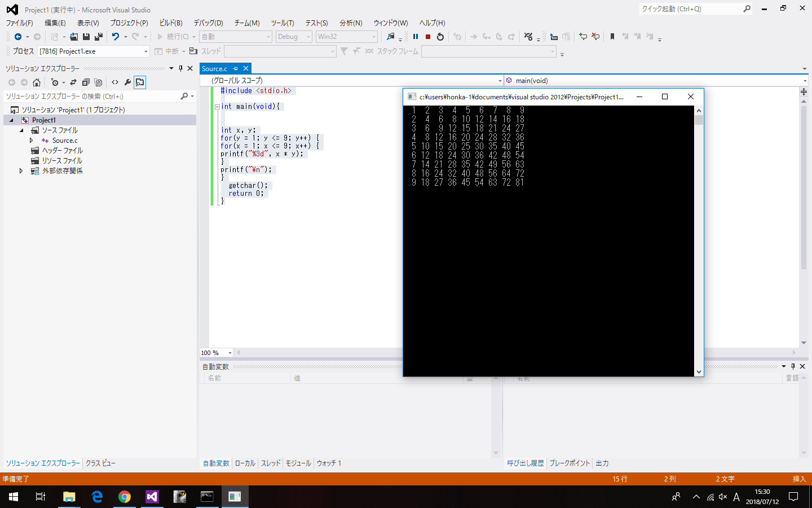812x508 pixels.
Task: Select the ヘッダー ファイル folder
Action: click(62, 151)
